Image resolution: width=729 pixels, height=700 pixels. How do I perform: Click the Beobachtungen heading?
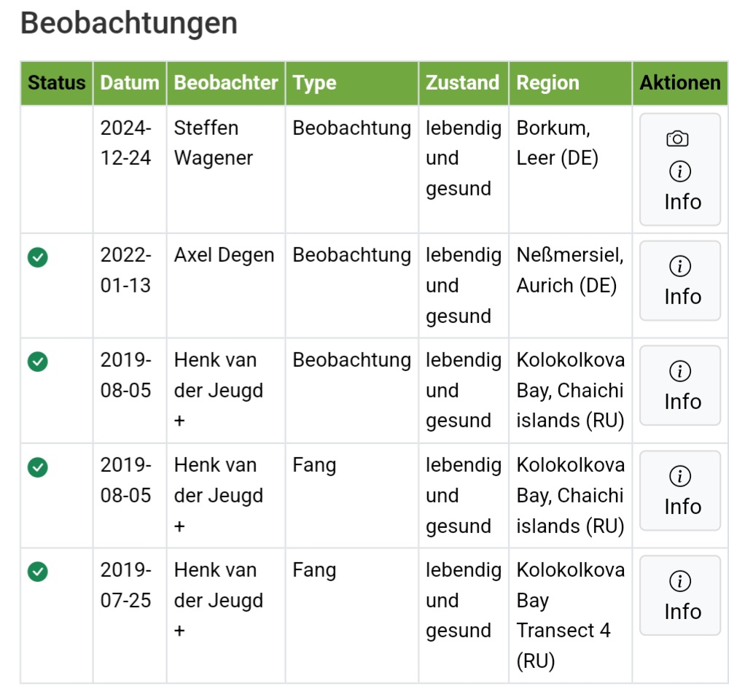(x=129, y=23)
